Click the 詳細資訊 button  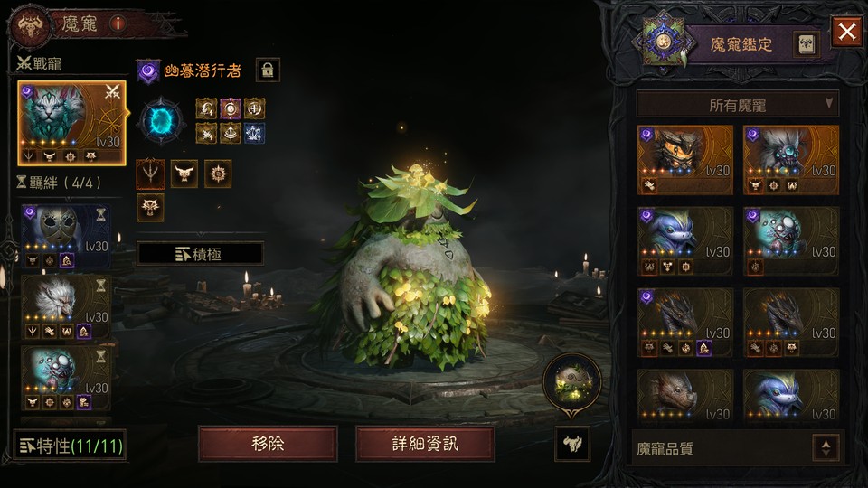[425, 444]
